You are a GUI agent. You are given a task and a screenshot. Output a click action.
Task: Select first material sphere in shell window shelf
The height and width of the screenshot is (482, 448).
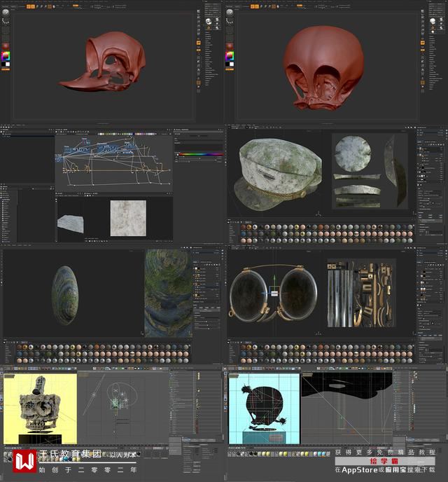pyautogui.click(x=20, y=347)
